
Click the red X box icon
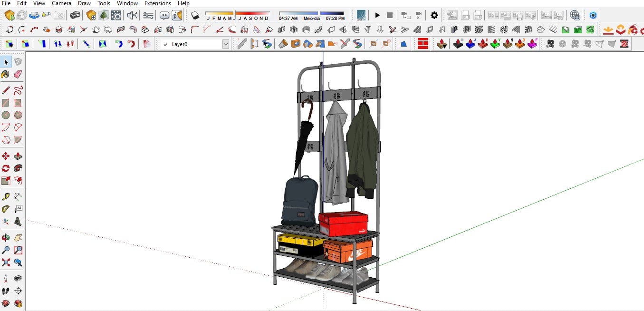click(x=625, y=44)
